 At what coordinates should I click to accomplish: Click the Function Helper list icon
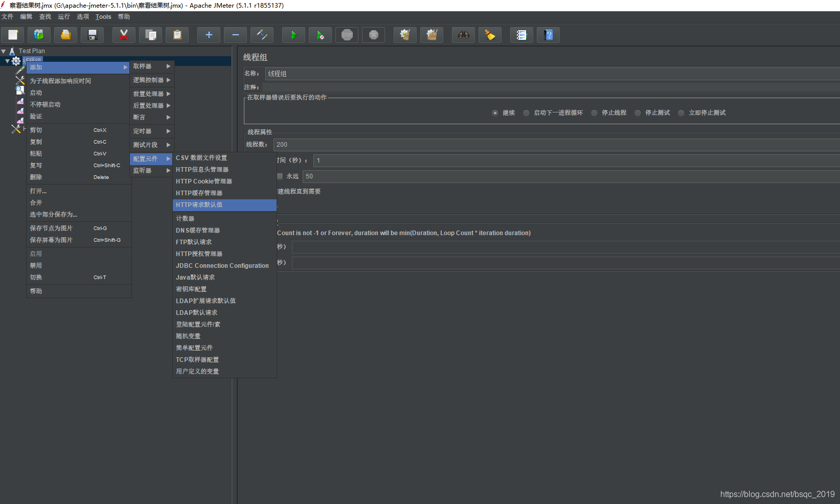tap(521, 35)
